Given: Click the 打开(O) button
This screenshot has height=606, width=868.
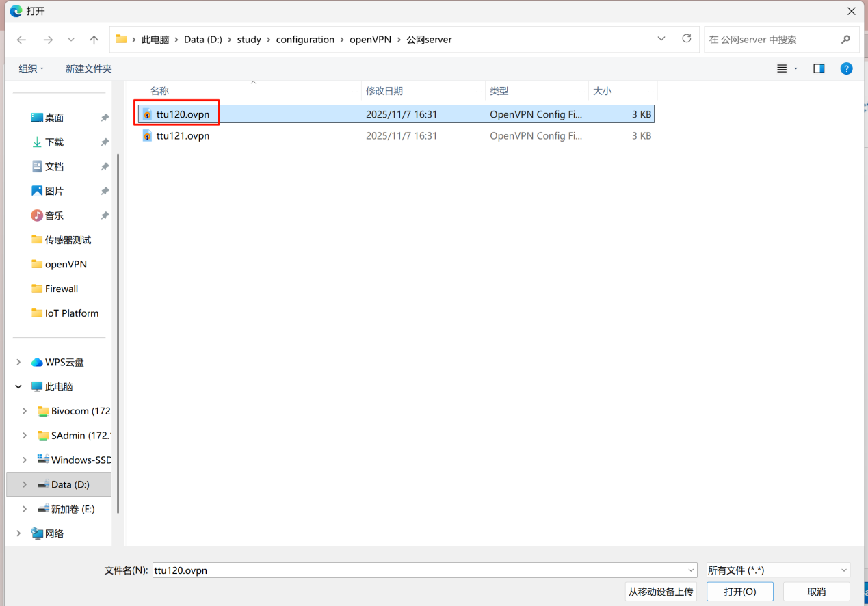Looking at the screenshot, I should pos(739,592).
